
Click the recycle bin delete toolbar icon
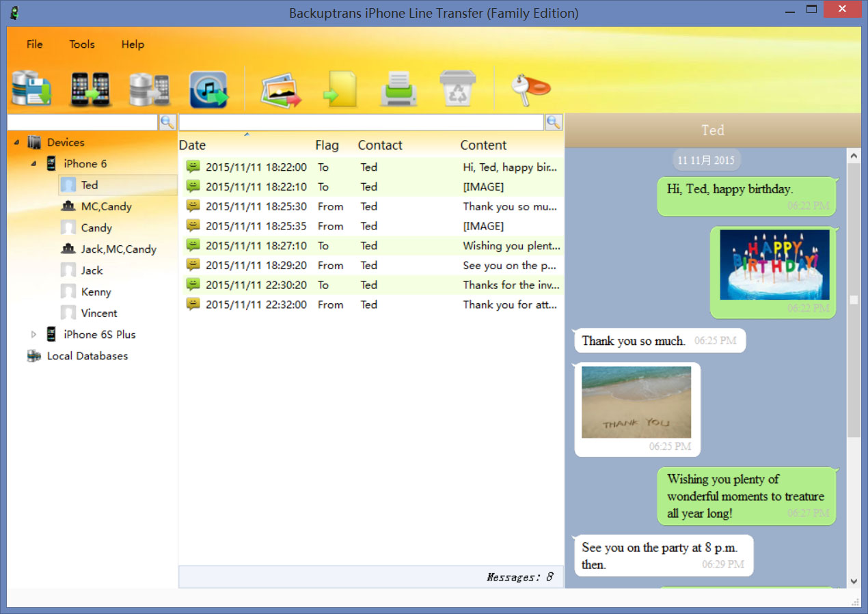458,89
